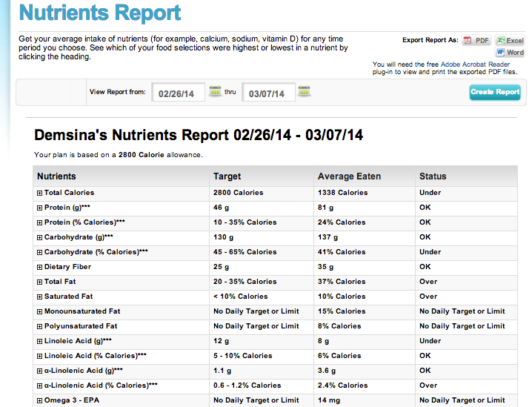
Task: Expand Linoleic Acid (% Calories) row
Action: click(40, 356)
